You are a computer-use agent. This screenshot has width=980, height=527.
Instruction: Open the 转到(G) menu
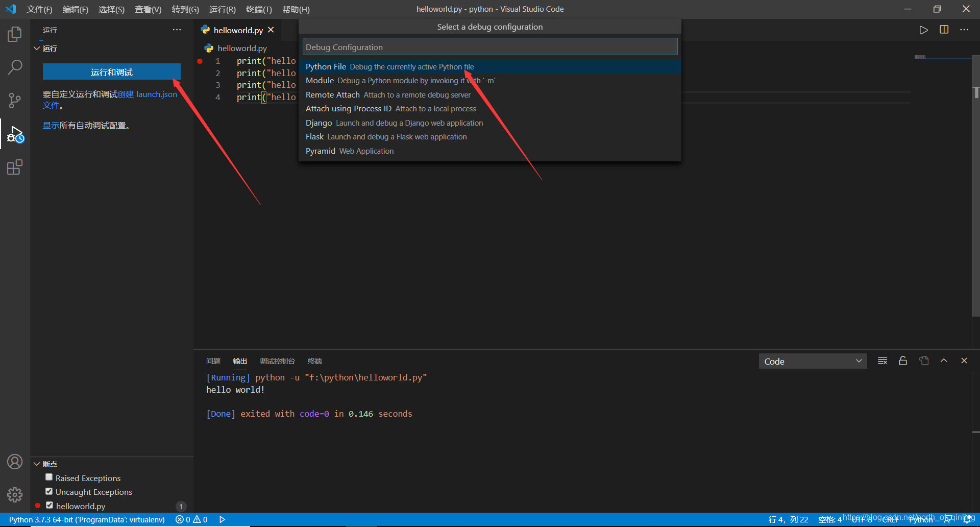(x=185, y=9)
